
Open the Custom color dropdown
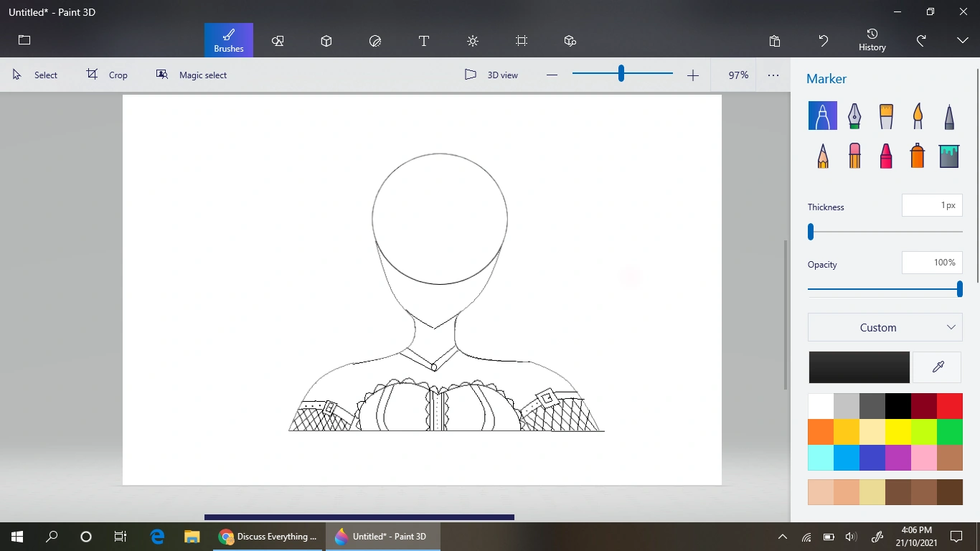[885, 327]
